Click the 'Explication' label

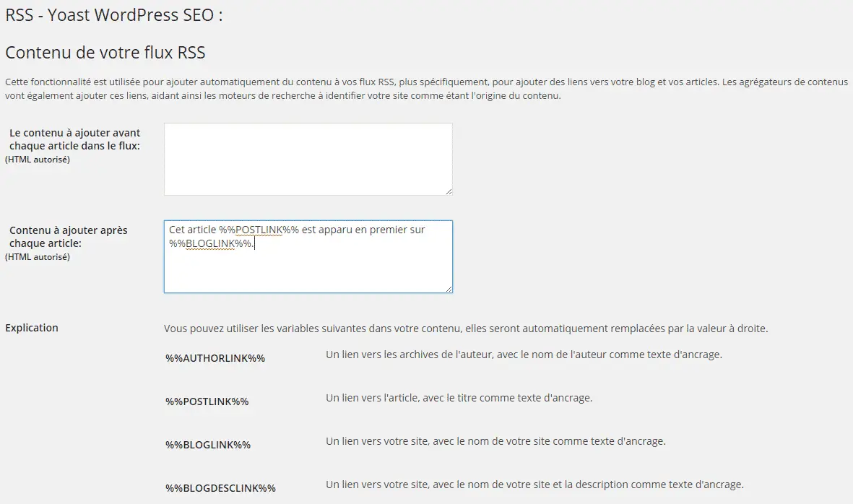coord(32,328)
